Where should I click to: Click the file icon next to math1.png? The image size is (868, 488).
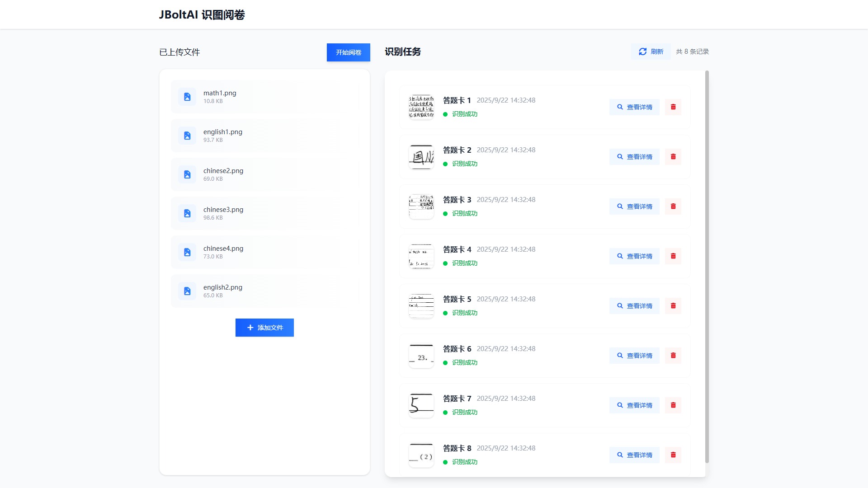[x=187, y=97]
